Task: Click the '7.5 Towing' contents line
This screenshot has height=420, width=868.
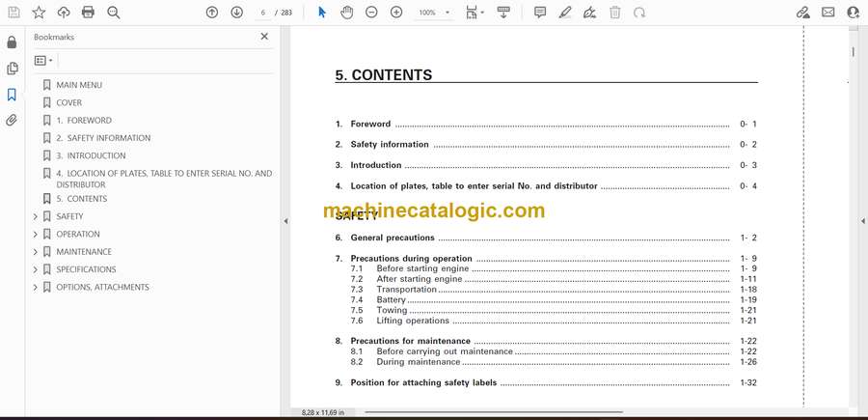Action: pyautogui.click(x=554, y=310)
